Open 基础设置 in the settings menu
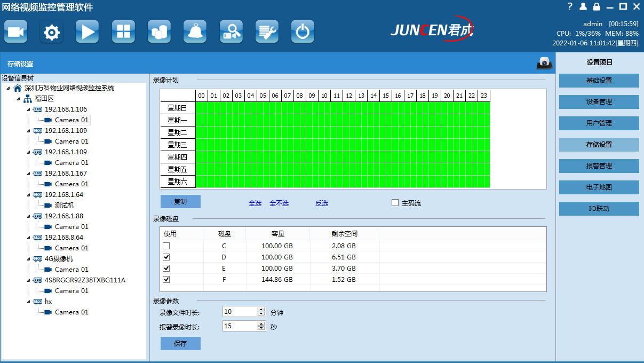 (599, 81)
